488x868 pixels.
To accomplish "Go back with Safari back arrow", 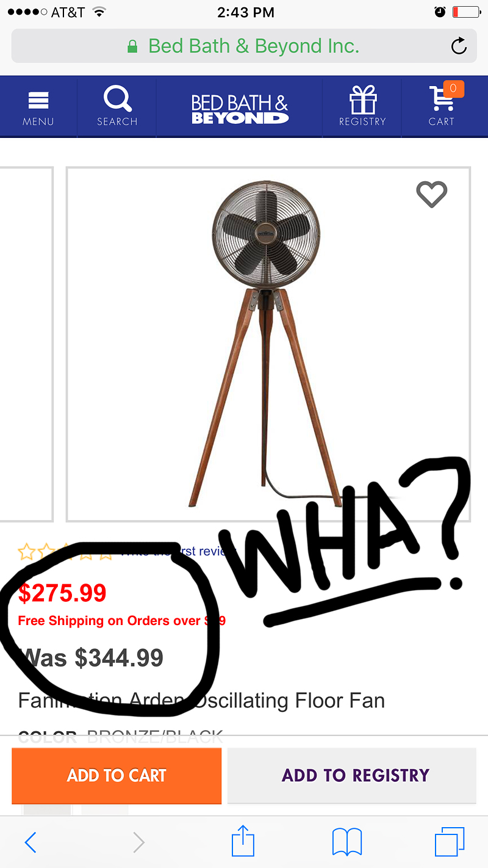I will click(30, 842).
